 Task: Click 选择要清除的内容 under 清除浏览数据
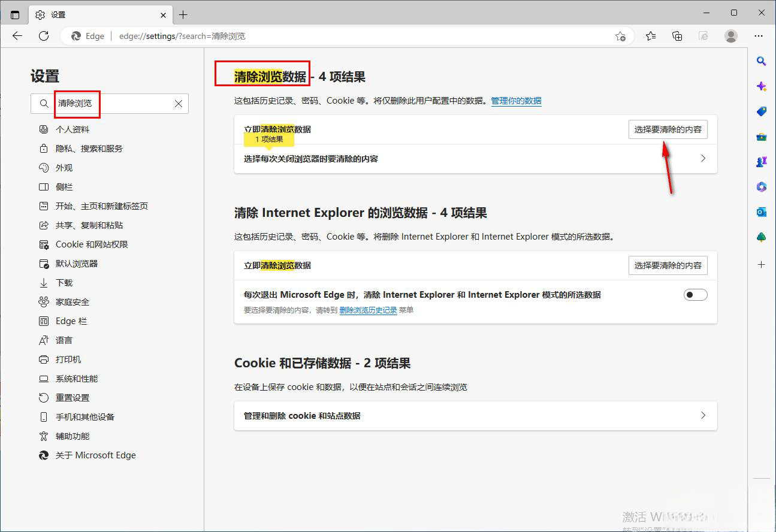[668, 129]
